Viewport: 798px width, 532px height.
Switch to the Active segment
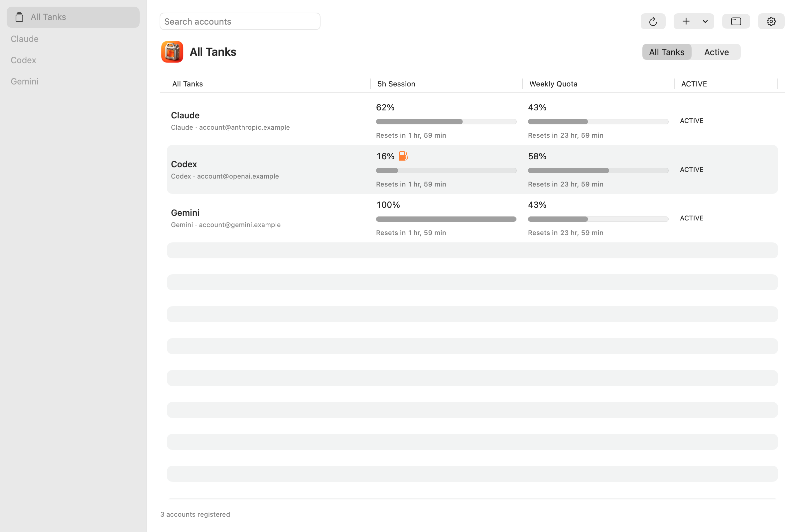[x=716, y=52]
